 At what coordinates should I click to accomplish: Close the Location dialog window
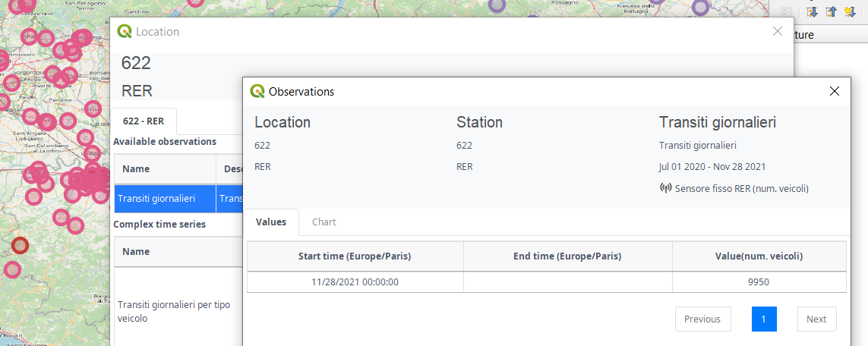coord(777,31)
